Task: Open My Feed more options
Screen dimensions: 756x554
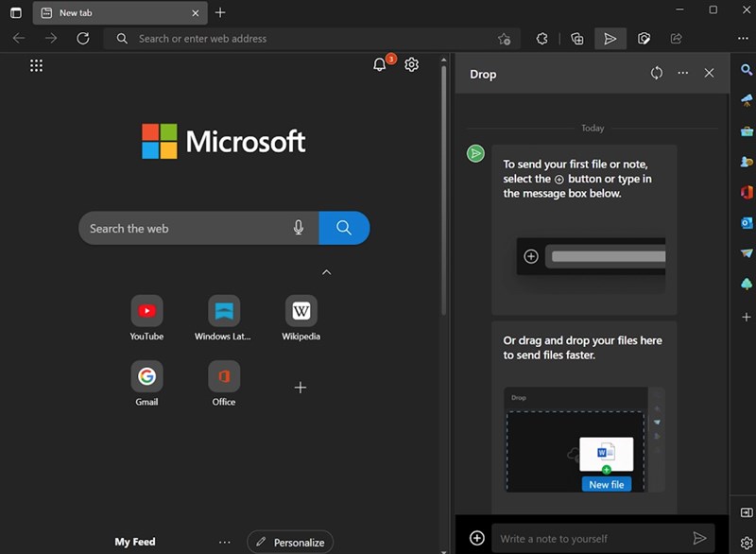Action: [224, 541]
